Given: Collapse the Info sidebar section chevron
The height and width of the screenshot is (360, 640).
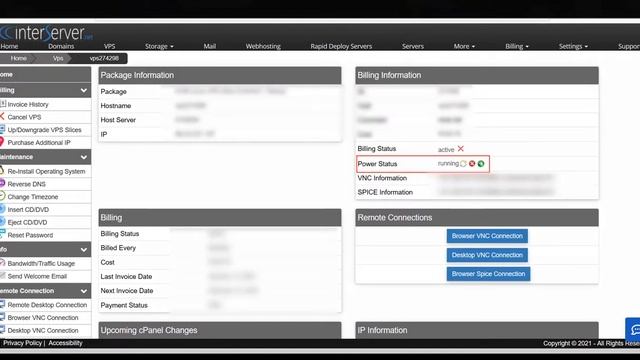Looking at the screenshot, I should 84,249.
